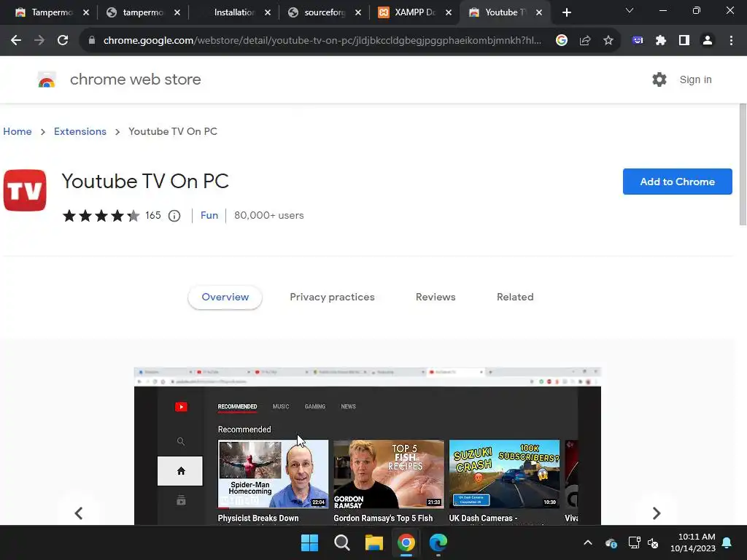The height and width of the screenshot is (560, 747).
Task: Go to Home in the breadcrumb
Action: coord(18,131)
